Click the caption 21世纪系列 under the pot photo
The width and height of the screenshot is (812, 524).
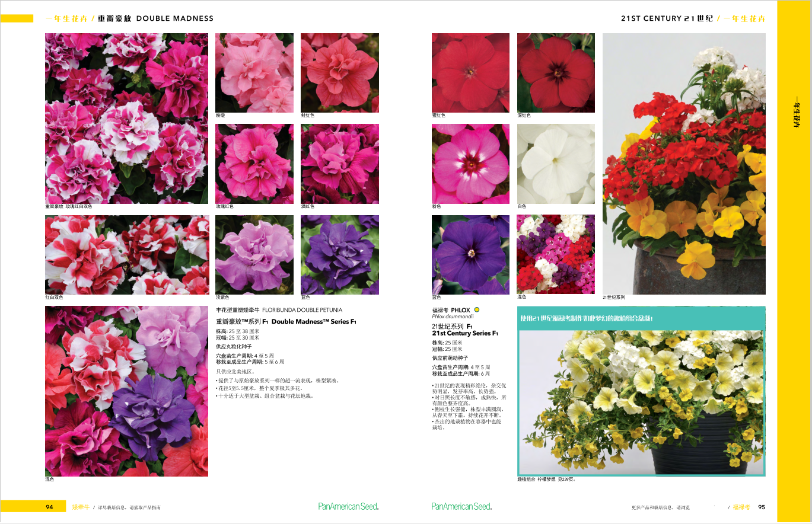(x=614, y=298)
